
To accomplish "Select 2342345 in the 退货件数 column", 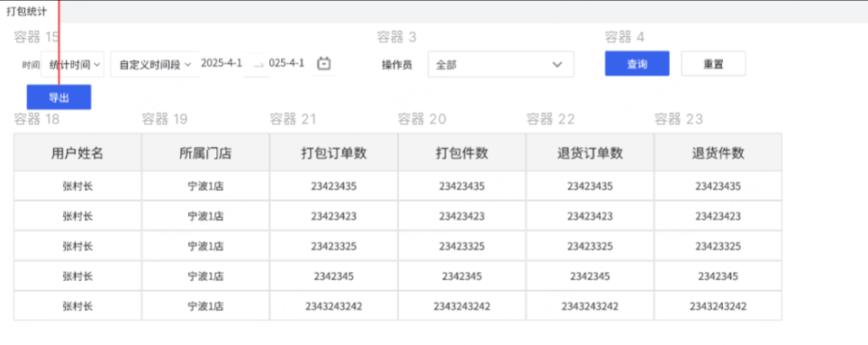I will [718, 276].
